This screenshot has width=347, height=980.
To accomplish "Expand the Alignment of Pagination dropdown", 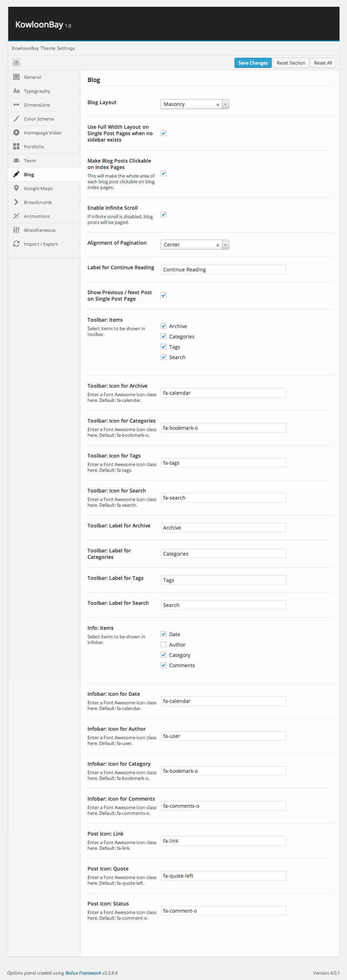I will click(226, 245).
